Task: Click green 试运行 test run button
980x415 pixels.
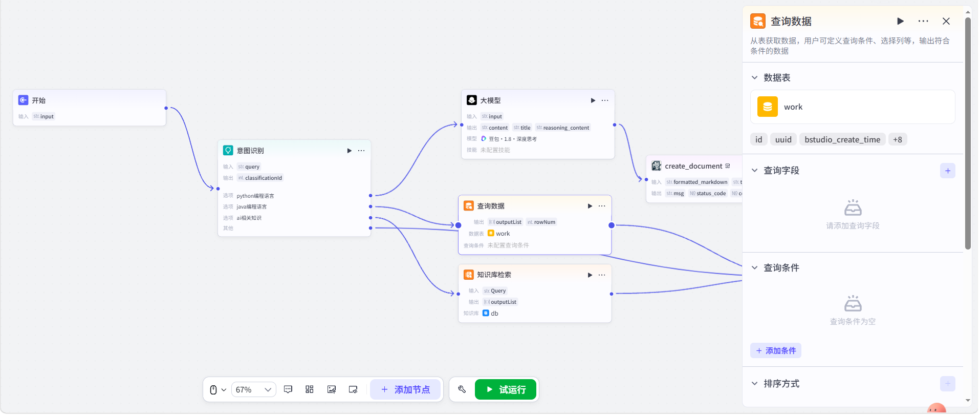Action: pyautogui.click(x=506, y=390)
